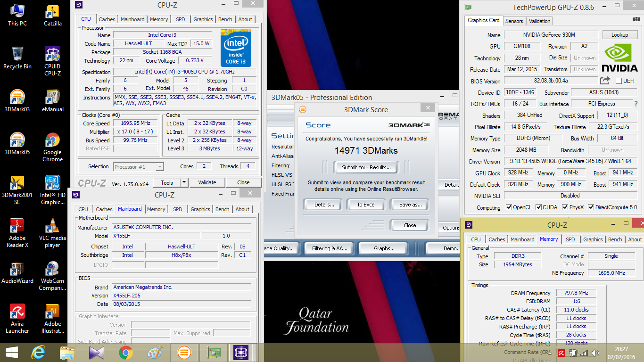
Task: Click the Tools button in CPU-Z
Action: [167, 182]
